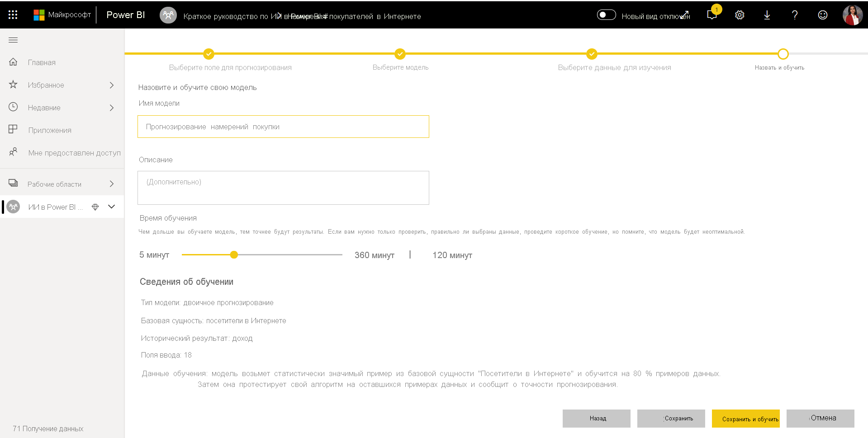Click the 360 минут slider end label
This screenshot has height=438, width=868.
pyautogui.click(x=375, y=255)
